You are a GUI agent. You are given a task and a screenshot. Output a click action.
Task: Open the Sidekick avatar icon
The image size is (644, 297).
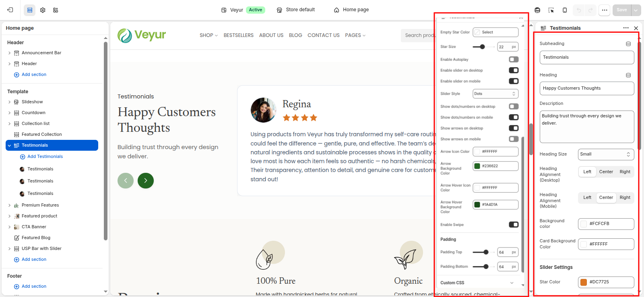point(537,10)
